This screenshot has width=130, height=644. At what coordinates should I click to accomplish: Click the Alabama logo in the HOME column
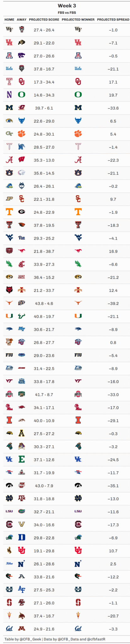click(9, 160)
